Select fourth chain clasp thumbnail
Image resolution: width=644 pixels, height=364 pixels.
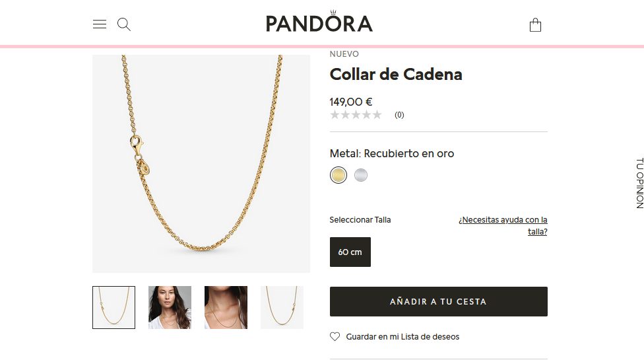coord(282,307)
